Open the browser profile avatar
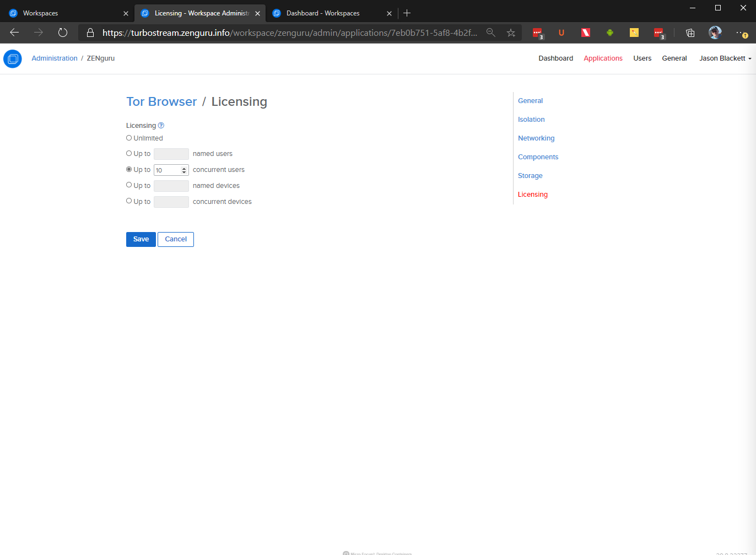This screenshot has height=555, width=756. point(715,33)
